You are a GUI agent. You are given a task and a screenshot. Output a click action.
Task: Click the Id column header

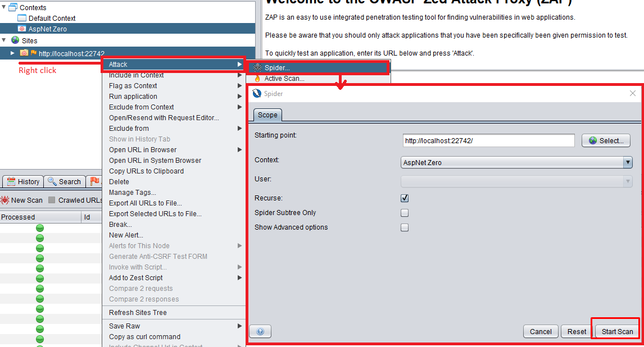pyautogui.click(x=92, y=217)
